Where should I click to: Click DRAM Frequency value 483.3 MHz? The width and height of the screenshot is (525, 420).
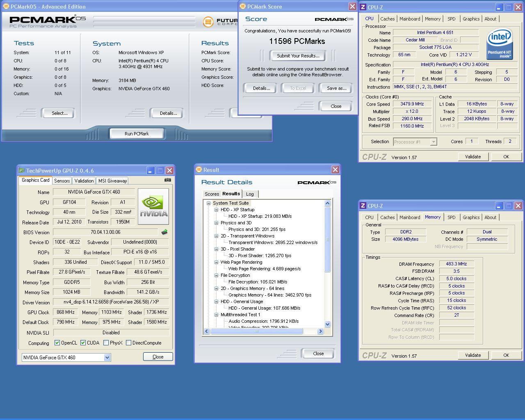pos(457,264)
